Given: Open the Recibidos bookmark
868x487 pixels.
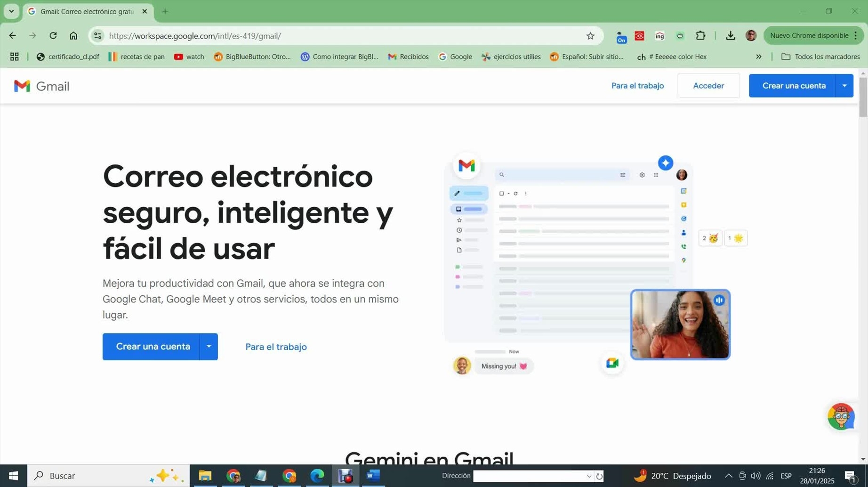Looking at the screenshot, I should tap(408, 57).
